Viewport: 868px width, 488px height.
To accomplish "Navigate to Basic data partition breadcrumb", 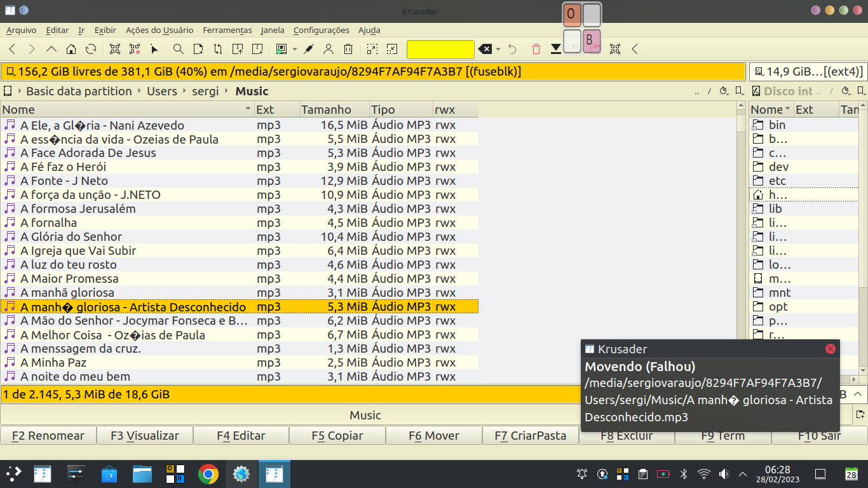I will click(x=79, y=91).
